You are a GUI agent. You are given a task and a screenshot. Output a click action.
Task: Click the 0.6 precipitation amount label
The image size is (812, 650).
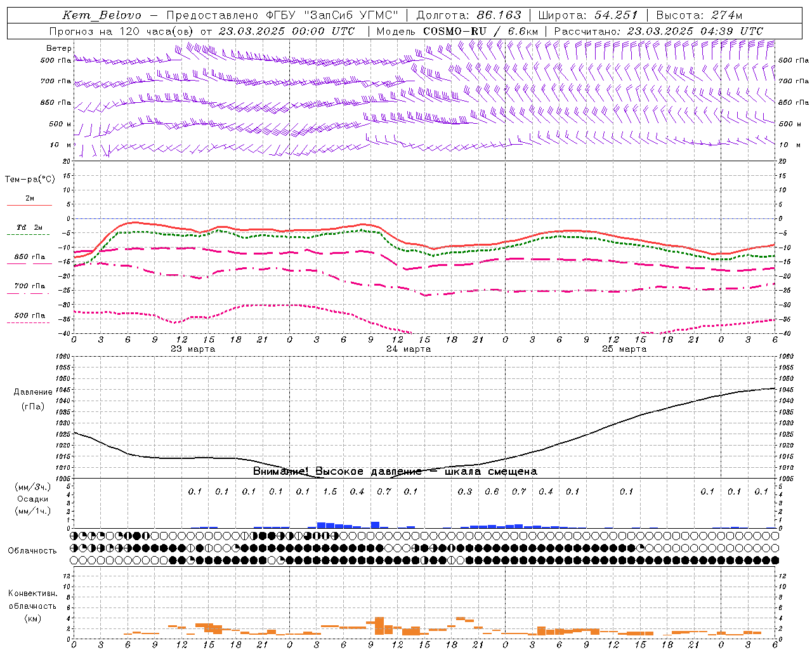click(x=492, y=491)
